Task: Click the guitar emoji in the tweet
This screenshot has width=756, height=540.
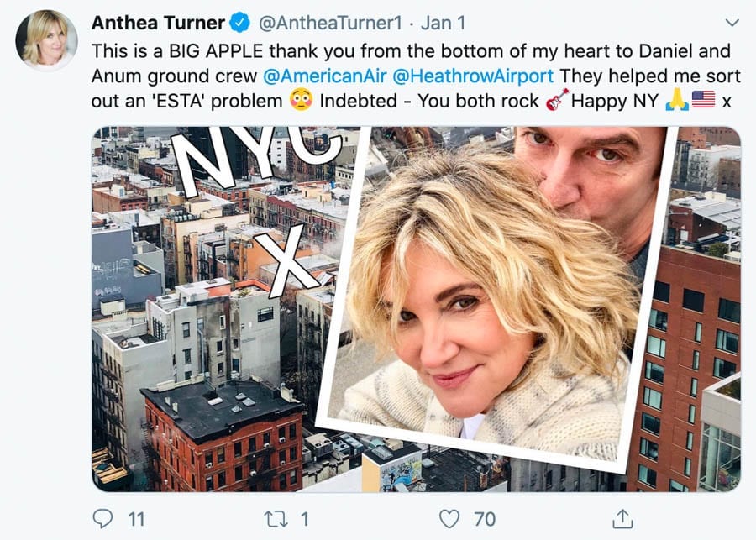Action: (554, 101)
